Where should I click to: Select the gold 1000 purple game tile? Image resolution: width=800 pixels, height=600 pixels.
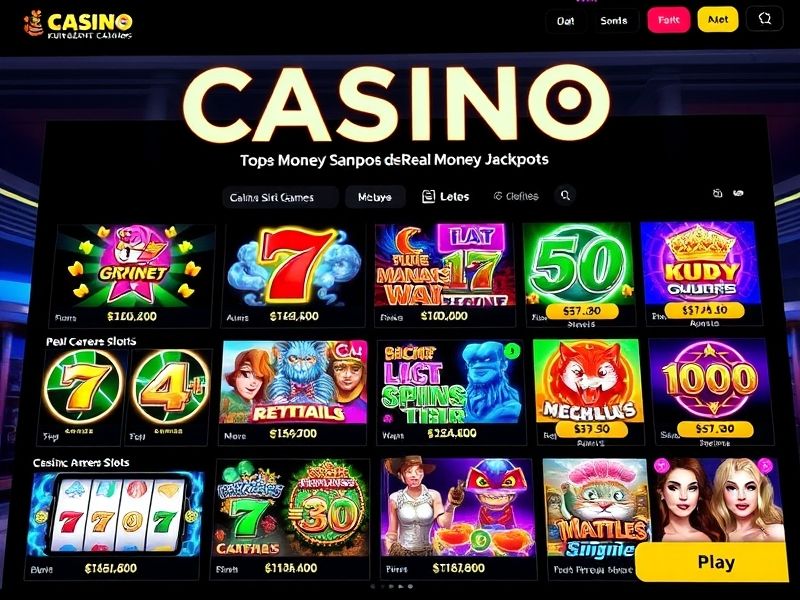coord(710,392)
